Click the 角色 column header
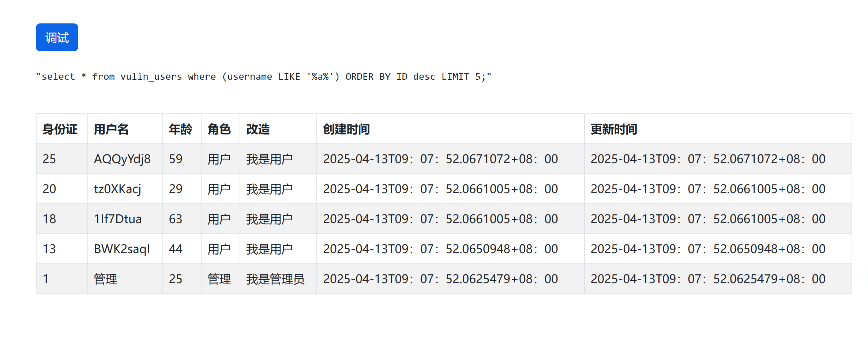 (219, 129)
